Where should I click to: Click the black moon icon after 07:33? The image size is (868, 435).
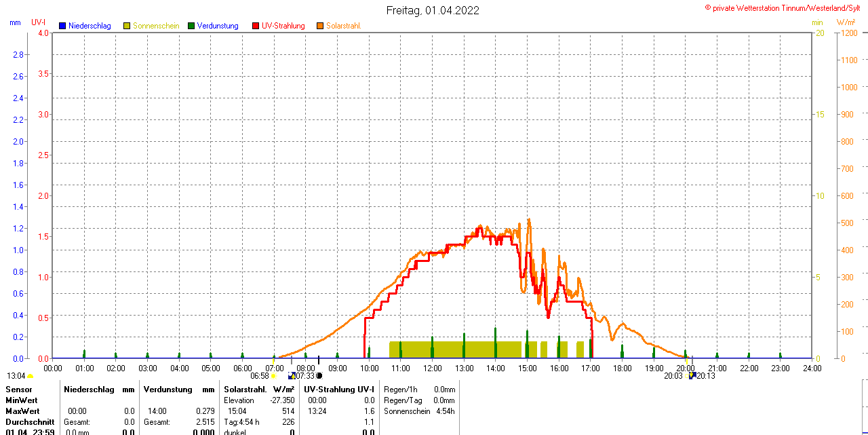pyautogui.click(x=319, y=375)
